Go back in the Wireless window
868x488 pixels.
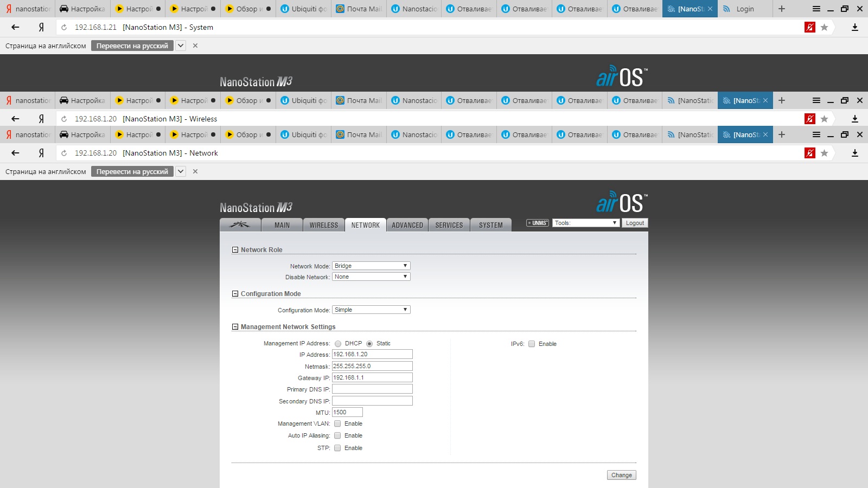pos(15,119)
